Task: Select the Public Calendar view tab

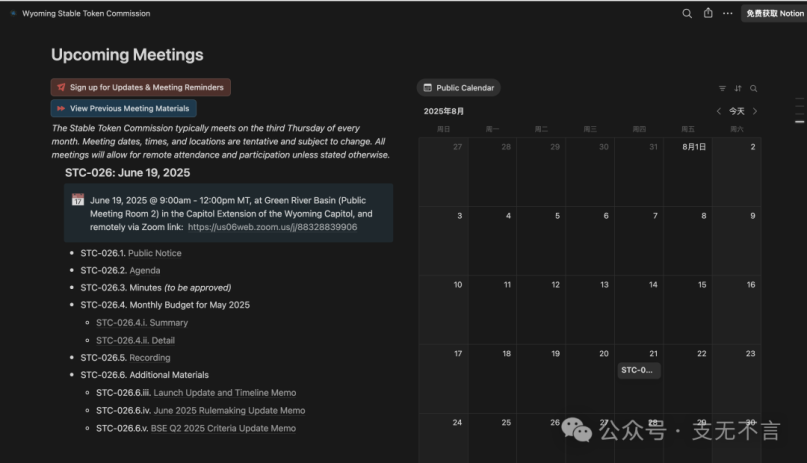Action: 458,88
